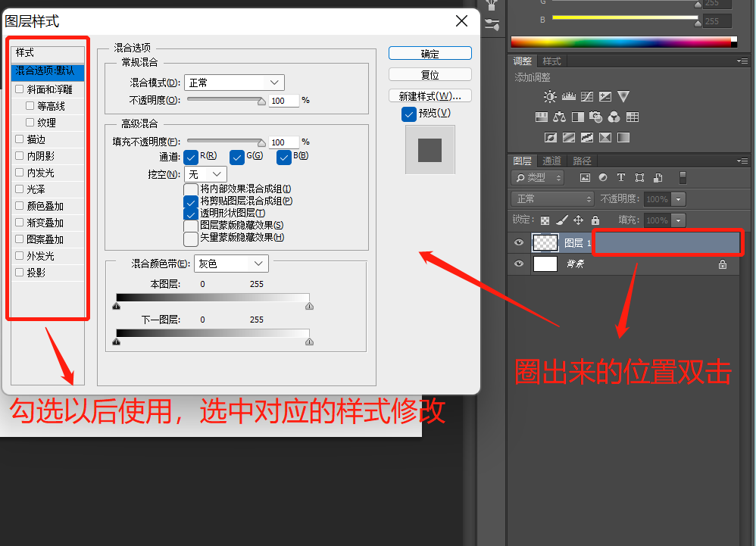Click the 确定 OK button
The height and width of the screenshot is (546, 756).
(430, 54)
